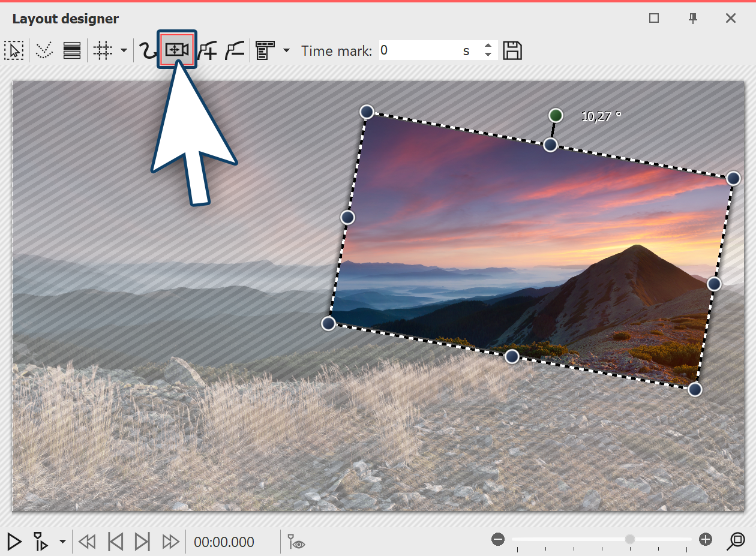Screen dimensions: 756x556
Task: Click the Layout designer title
Action: [65, 19]
